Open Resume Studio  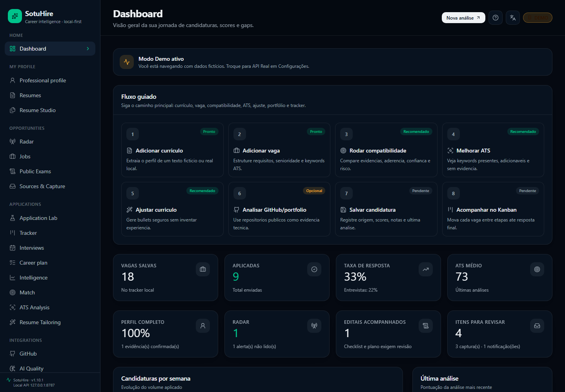(x=50, y=110)
